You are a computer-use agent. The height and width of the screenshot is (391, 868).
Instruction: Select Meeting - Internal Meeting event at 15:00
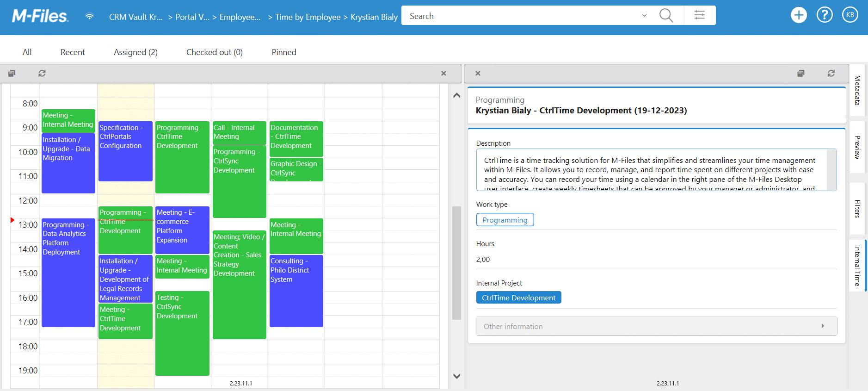click(182, 267)
